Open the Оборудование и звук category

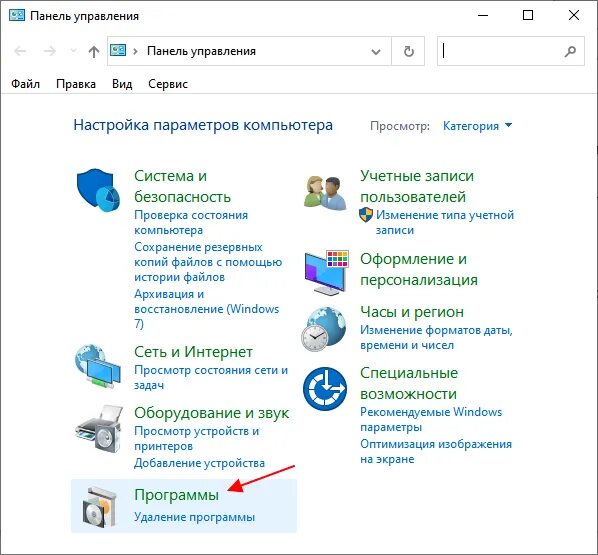(x=212, y=413)
